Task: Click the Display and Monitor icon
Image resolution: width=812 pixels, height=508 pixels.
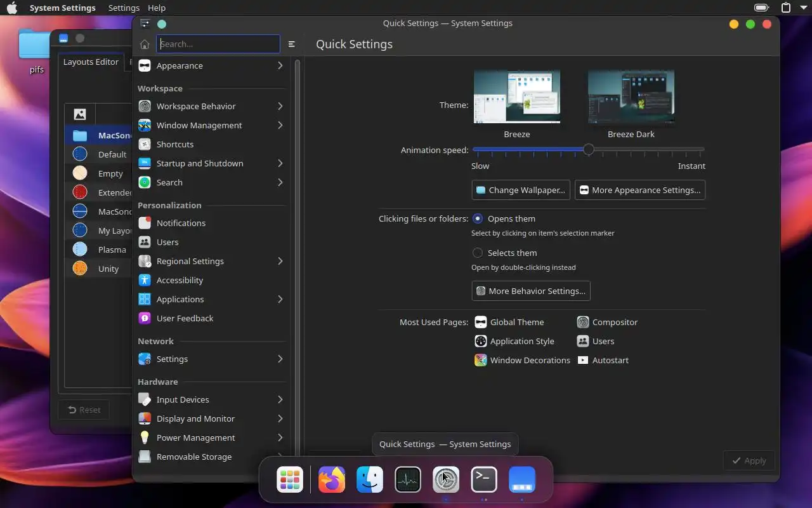Action: tap(145, 418)
